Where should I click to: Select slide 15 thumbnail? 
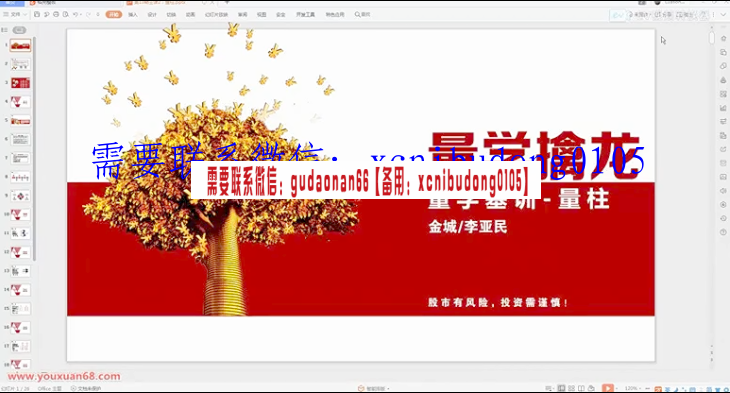(20, 309)
